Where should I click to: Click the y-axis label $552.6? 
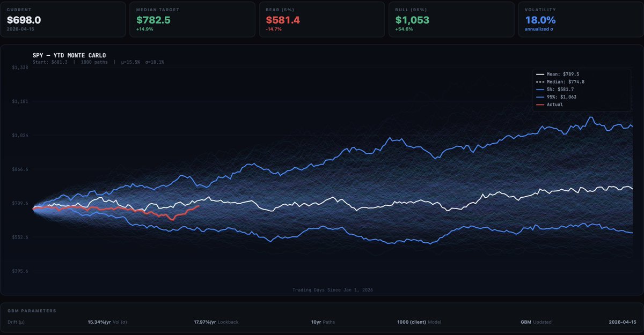[x=20, y=237]
